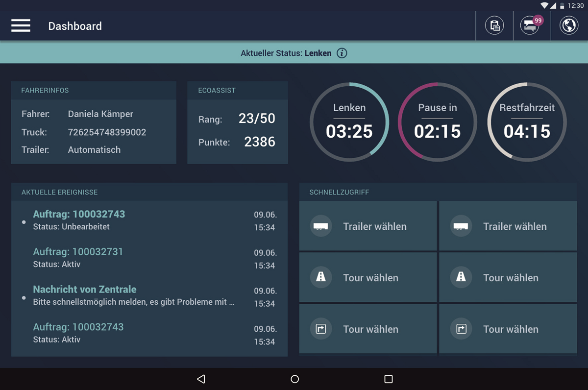This screenshot has width=588, height=390.
Task: Tap the Android home circle button
Action: click(x=294, y=379)
